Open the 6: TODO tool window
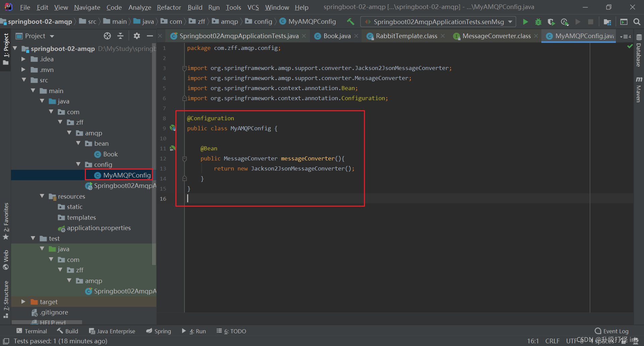644x346 pixels. point(231,331)
